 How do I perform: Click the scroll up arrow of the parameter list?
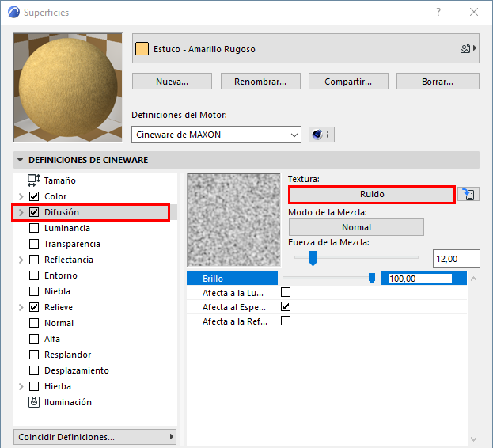474,279
